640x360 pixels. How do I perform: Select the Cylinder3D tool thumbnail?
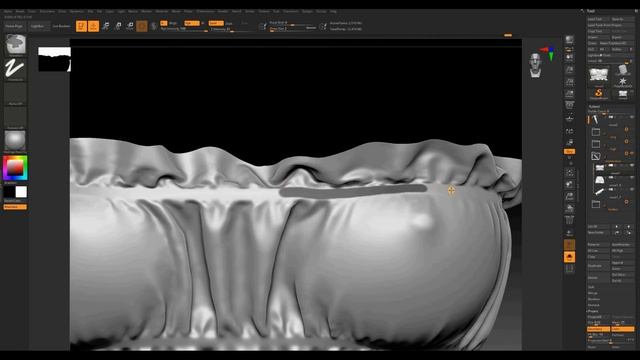coord(622,69)
